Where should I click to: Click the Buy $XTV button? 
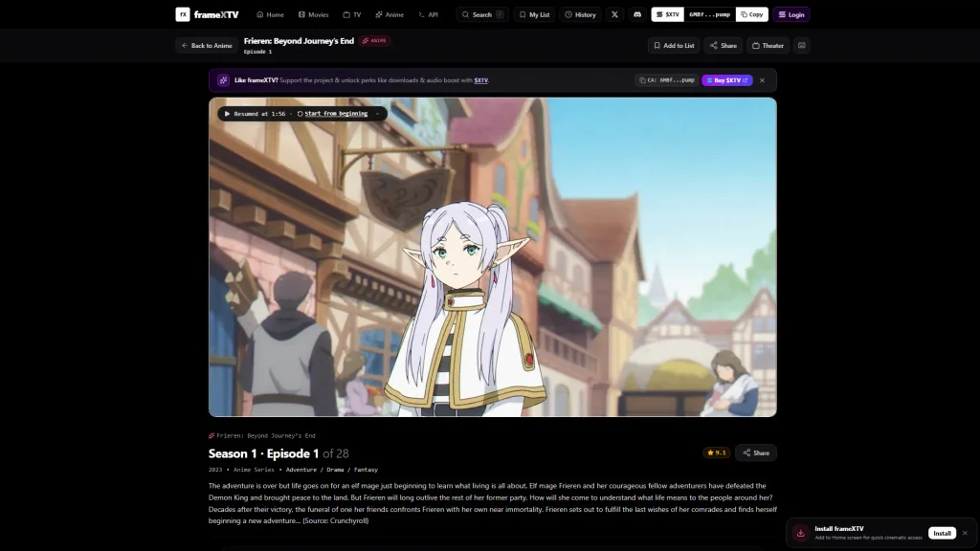[727, 80]
